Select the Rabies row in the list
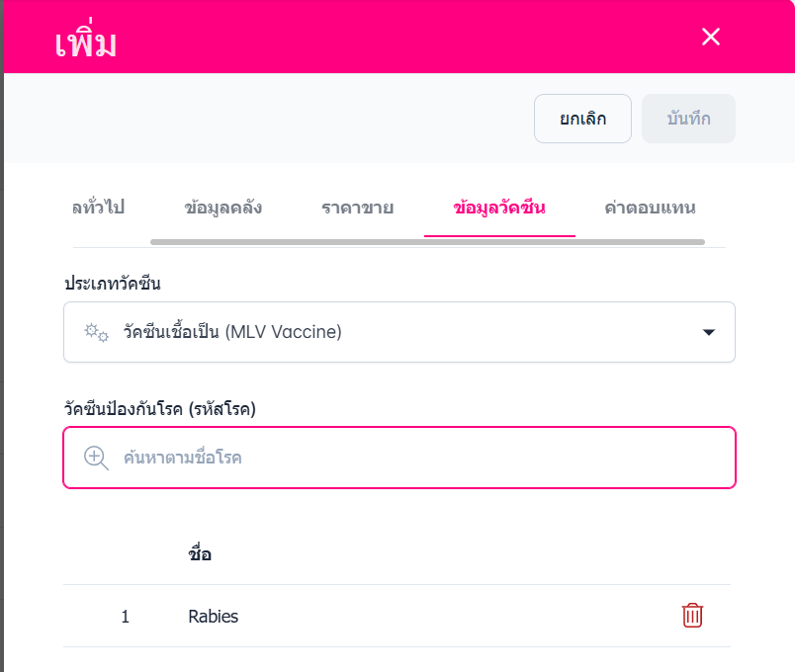Viewport: 795px width, 672px height. (x=214, y=617)
